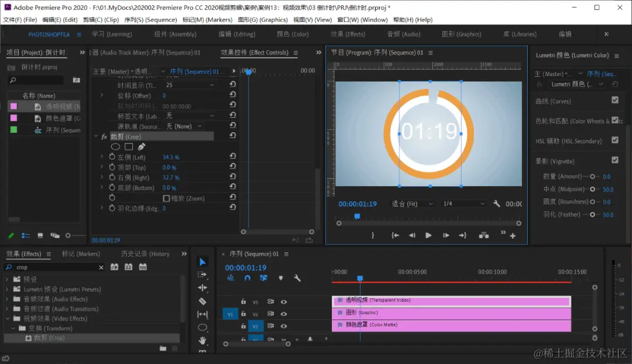
Task: Go to Out point
Action: pyautogui.click(x=463, y=235)
